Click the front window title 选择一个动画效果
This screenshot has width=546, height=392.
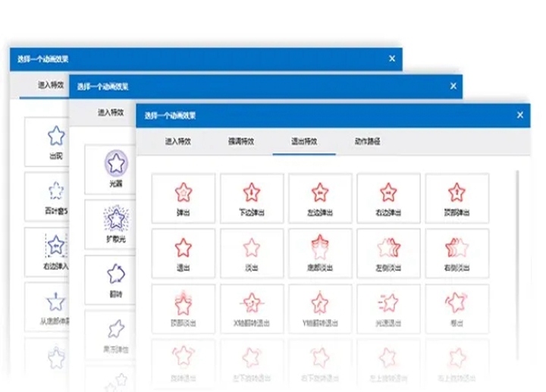pos(170,115)
